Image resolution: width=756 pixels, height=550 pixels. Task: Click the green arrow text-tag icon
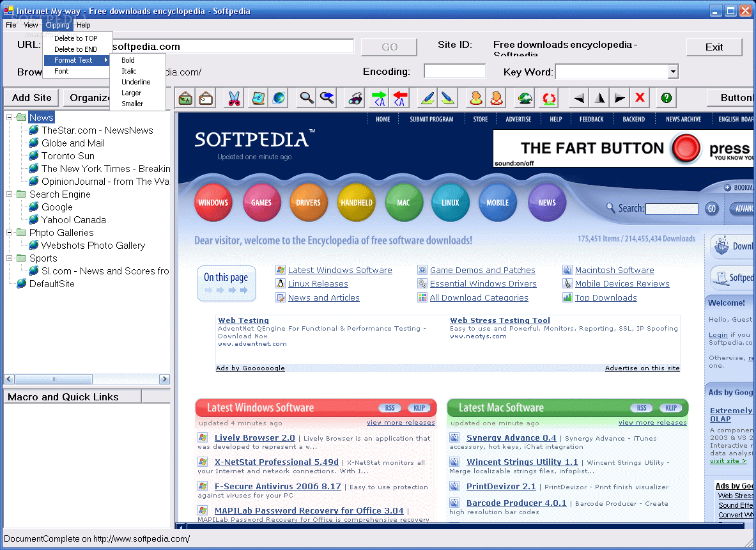(380, 98)
